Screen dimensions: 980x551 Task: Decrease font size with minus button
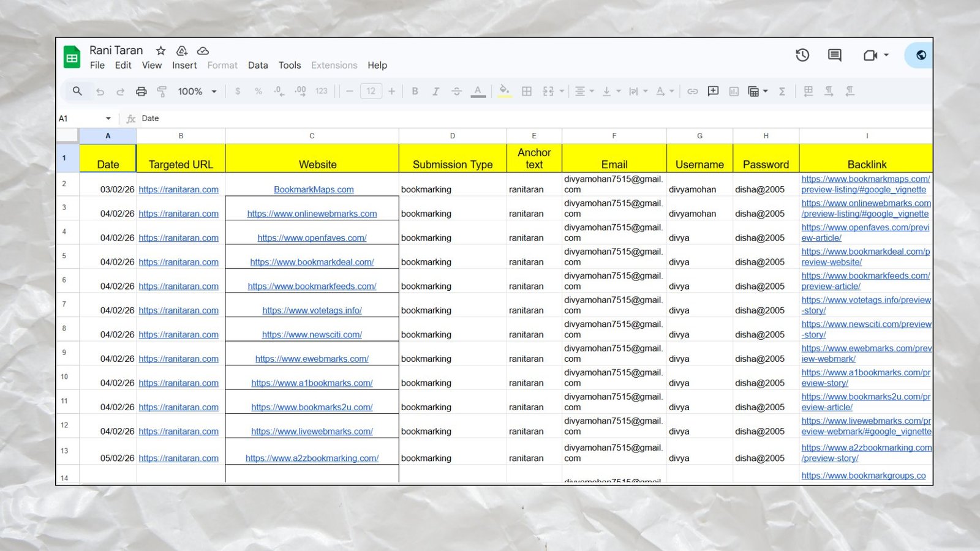pyautogui.click(x=350, y=91)
